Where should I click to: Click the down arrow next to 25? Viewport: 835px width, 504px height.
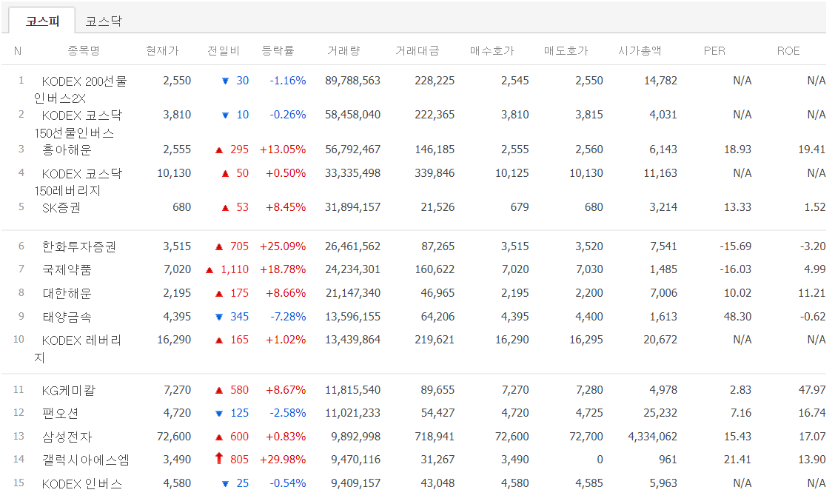[x=225, y=484]
